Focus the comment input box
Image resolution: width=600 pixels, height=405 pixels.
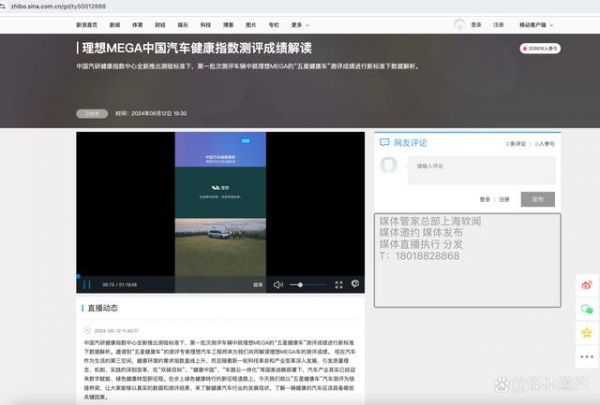482,170
